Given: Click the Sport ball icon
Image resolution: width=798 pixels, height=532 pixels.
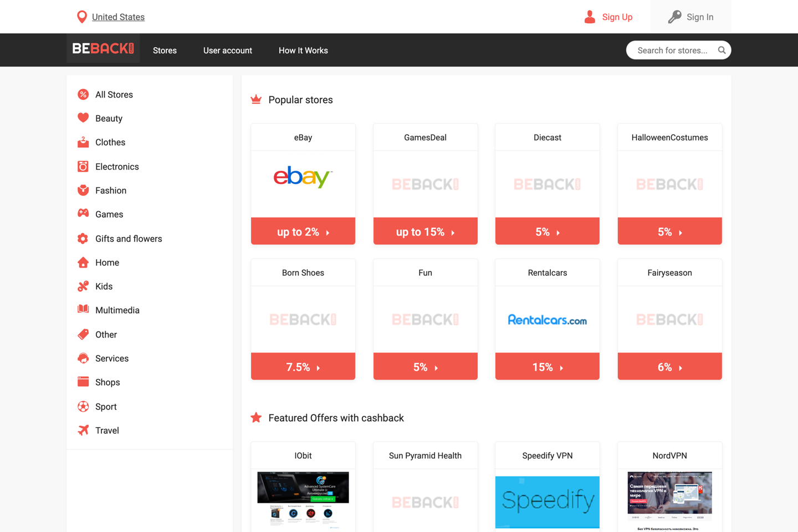Looking at the screenshot, I should (x=83, y=407).
